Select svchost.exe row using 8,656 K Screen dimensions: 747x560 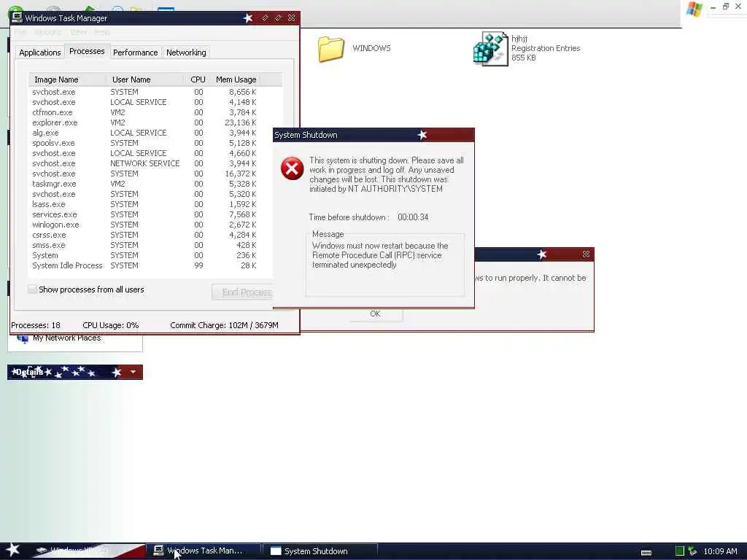click(144, 92)
